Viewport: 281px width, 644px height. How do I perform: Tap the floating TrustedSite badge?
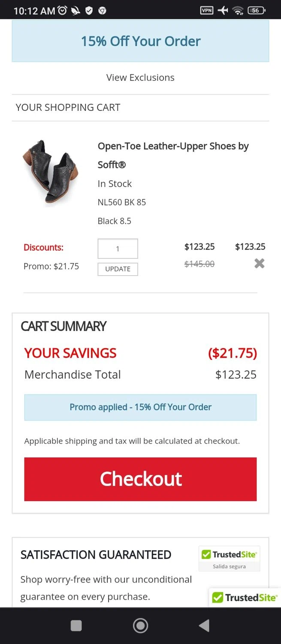coord(245,598)
